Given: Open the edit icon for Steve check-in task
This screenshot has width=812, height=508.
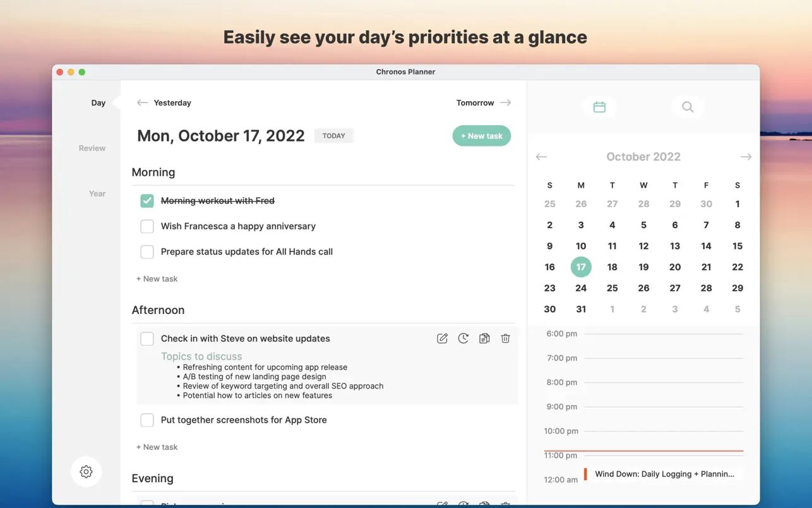Looking at the screenshot, I should 442,338.
